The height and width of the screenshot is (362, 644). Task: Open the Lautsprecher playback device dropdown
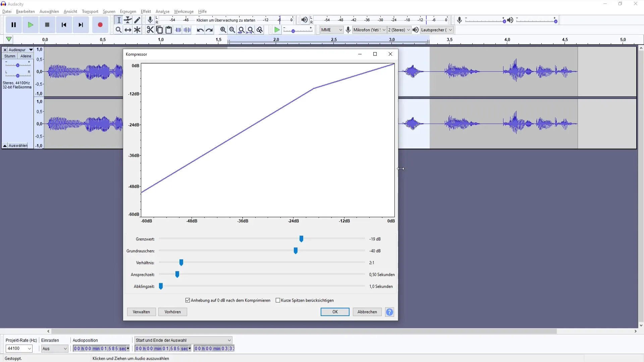pyautogui.click(x=437, y=30)
